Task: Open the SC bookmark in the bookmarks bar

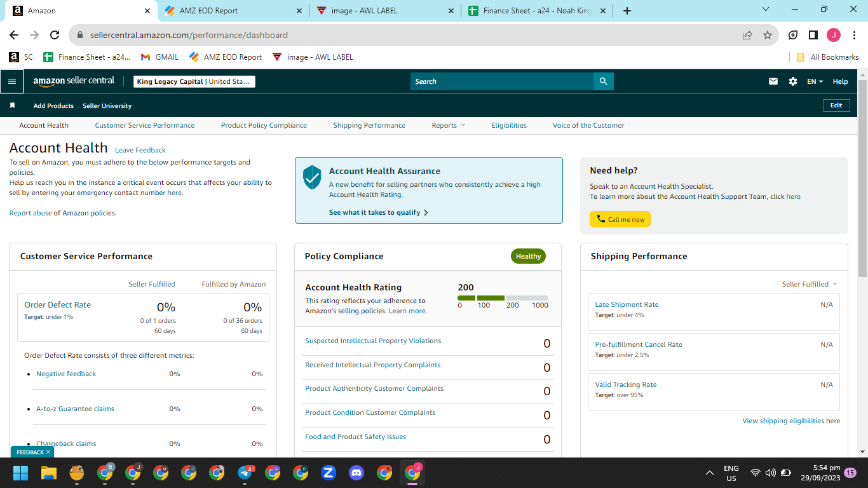Action: pyautogui.click(x=21, y=57)
